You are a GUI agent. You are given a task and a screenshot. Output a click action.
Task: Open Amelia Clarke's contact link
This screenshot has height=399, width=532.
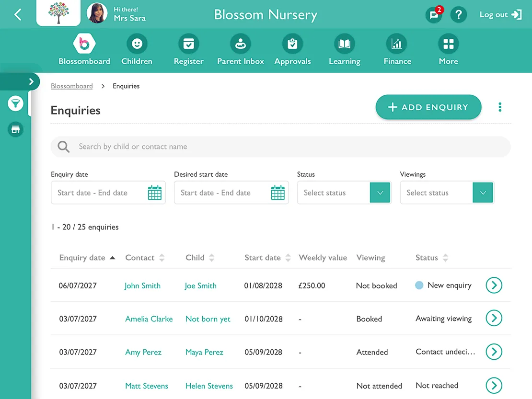coord(149,318)
